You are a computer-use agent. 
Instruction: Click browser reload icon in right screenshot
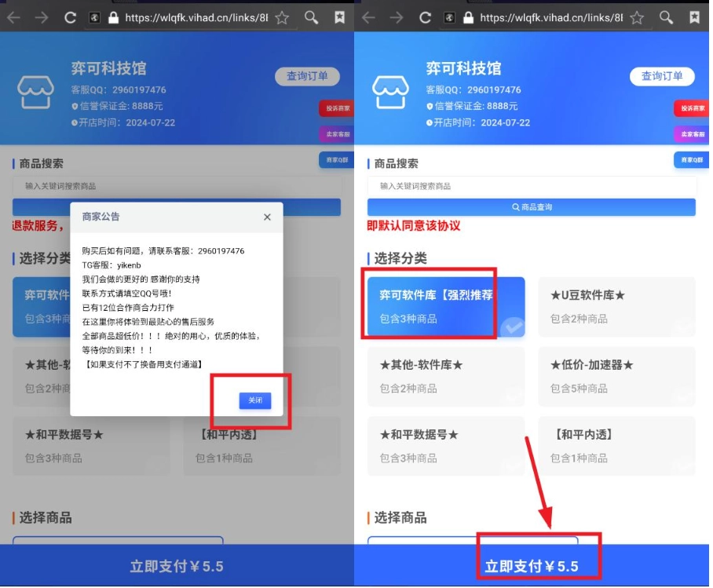(x=425, y=16)
